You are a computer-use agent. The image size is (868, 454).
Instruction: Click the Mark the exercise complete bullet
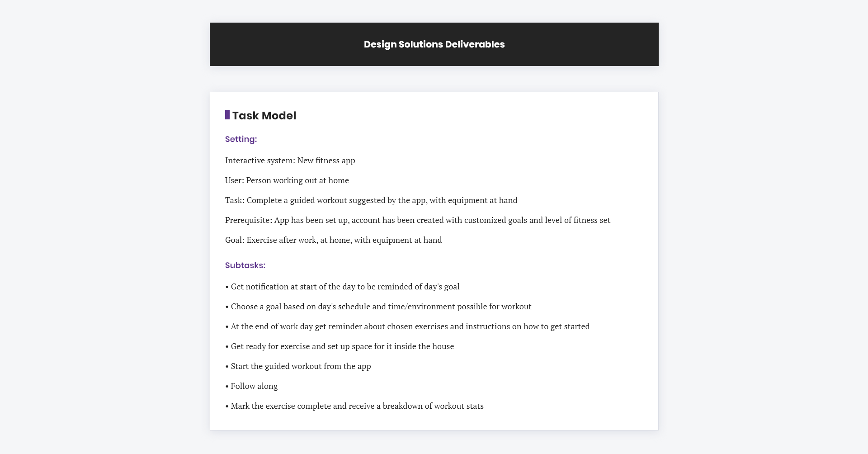point(354,406)
